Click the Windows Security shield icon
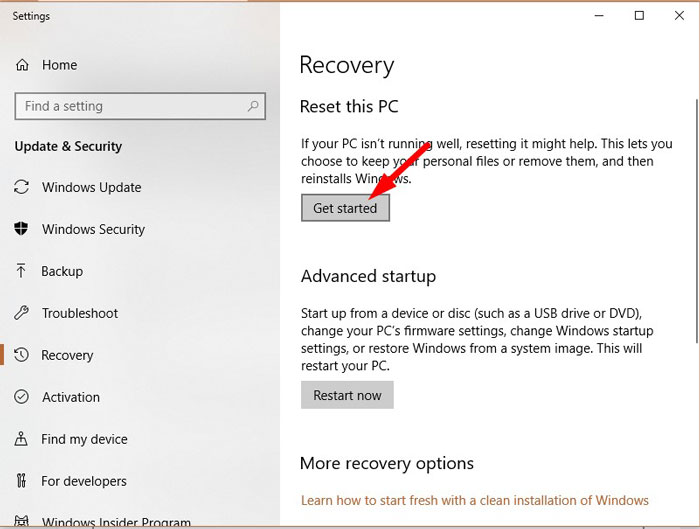The height and width of the screenshot is (529, 700). coord(21,229)
